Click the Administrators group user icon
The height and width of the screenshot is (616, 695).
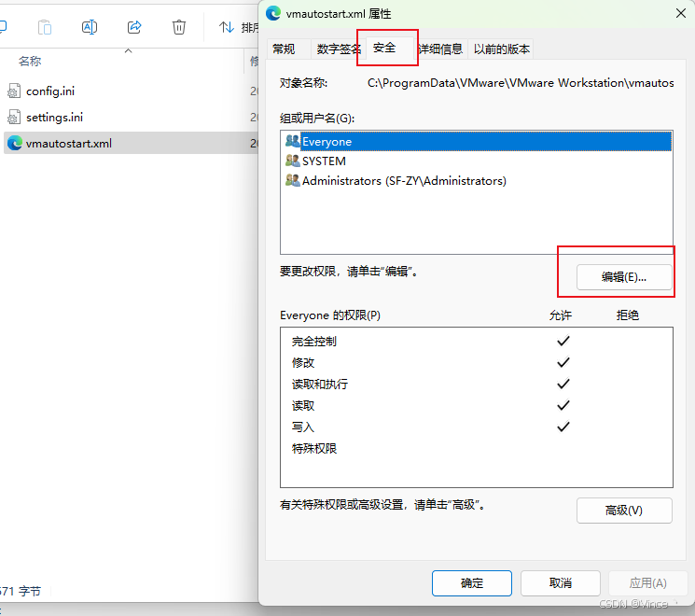tap(293, 180)
